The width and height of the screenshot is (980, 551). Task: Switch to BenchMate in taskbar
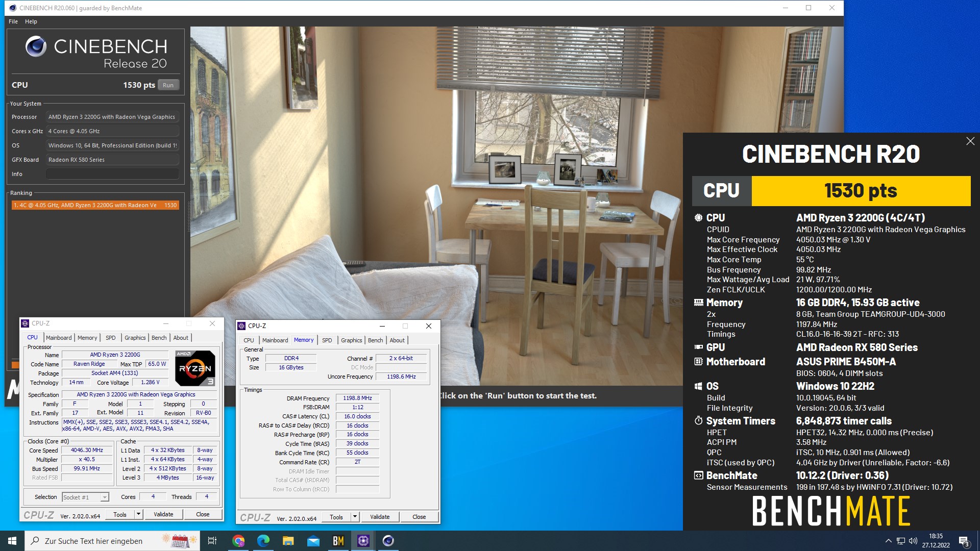click(338, 541)
